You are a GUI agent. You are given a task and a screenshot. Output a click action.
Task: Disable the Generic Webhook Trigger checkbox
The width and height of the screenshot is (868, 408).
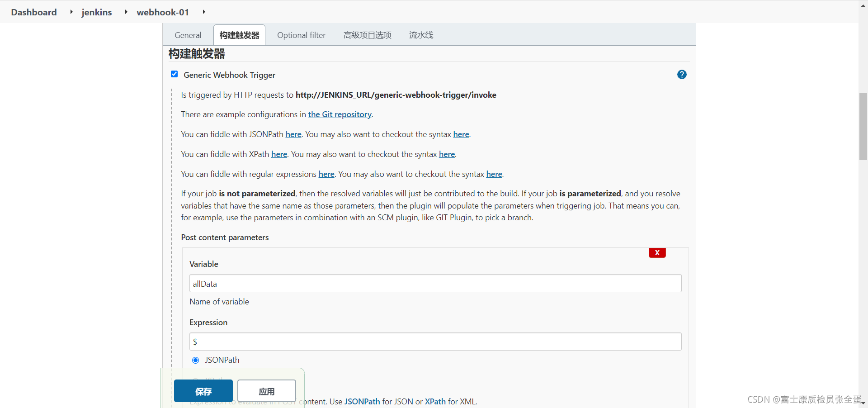coord(174,74)
